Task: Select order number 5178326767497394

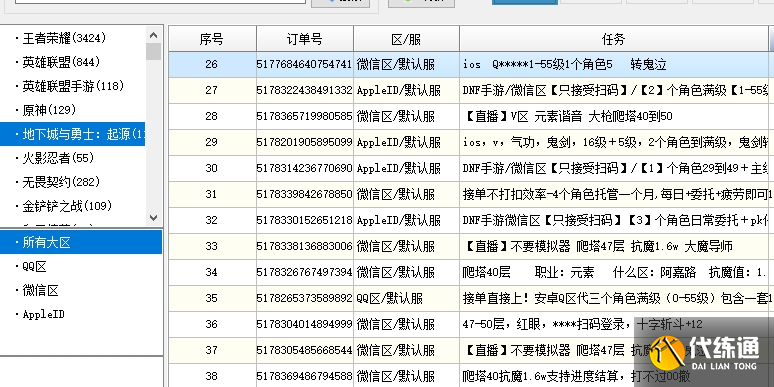Action: 305,272
